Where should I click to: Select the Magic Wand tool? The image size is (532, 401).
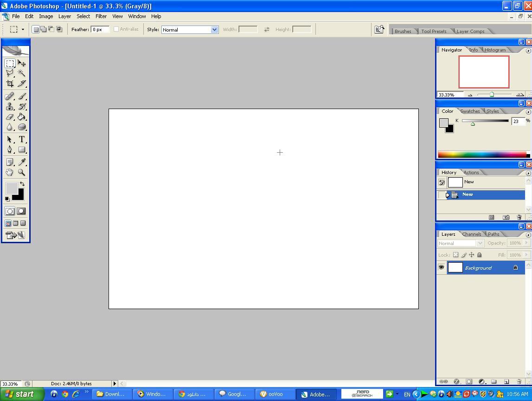click(x=21, y=73)
